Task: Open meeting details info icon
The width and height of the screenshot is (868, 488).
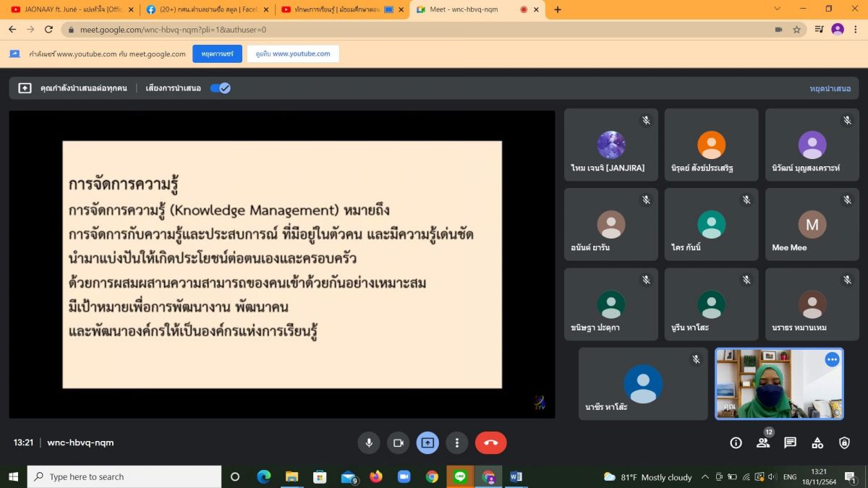Action: (736, 442)
